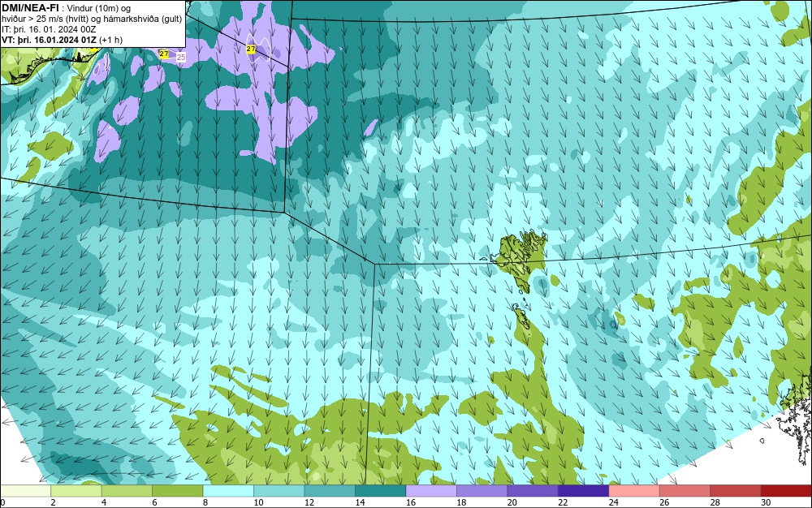This screenshot has width=812, height=508.
Task: Click the legend tick label '28'
Action: click(715, 502)
